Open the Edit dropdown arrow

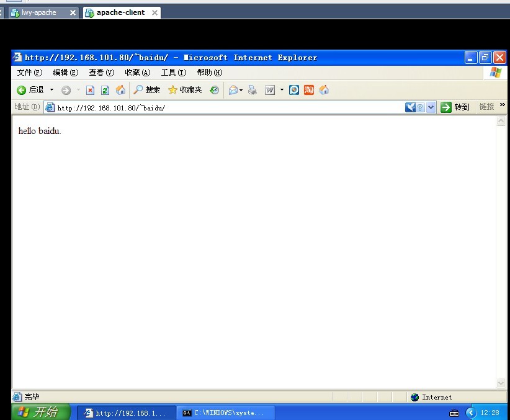point(282,90)
